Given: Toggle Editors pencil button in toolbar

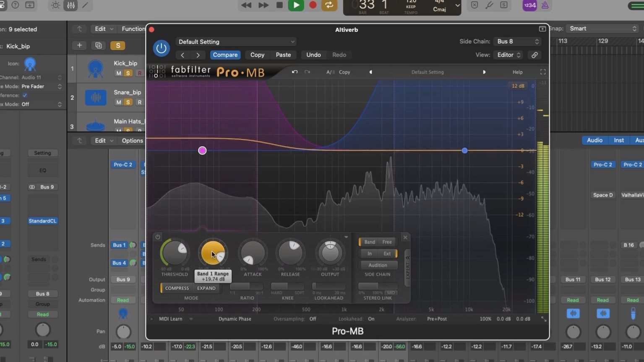Looking at the screenshot, I should [85, 5].
